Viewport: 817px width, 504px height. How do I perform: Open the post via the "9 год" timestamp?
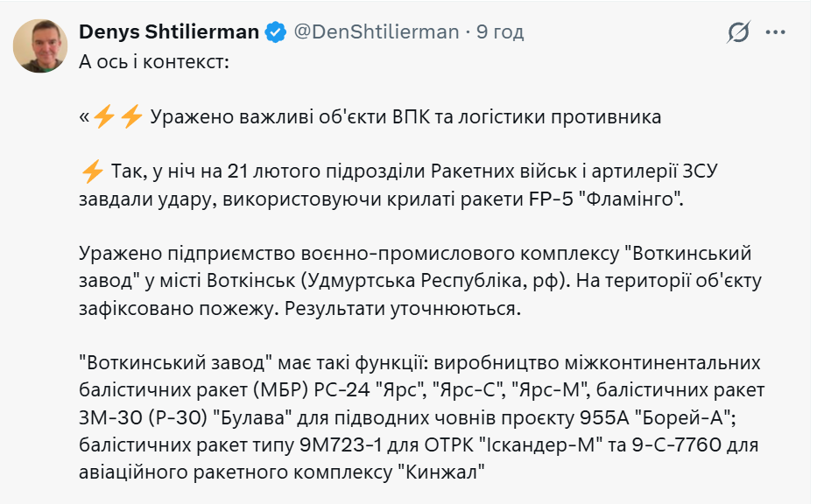(x=500, y=32)
